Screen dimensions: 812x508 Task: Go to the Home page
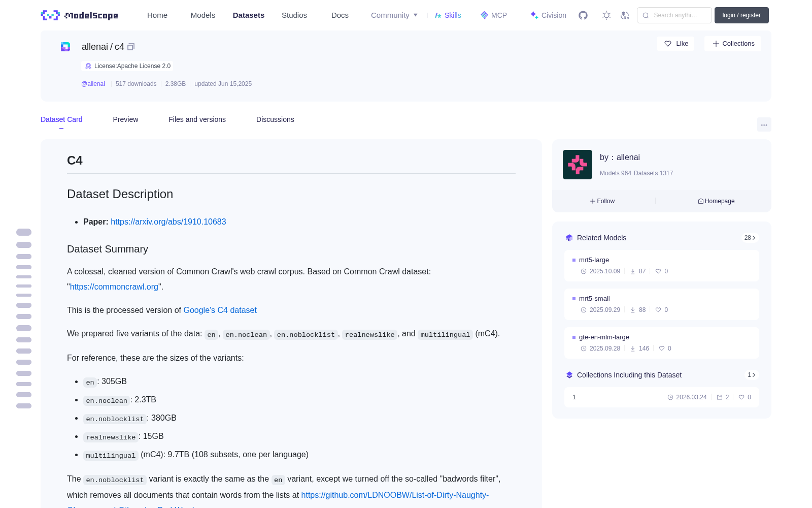click(x=157, y=15)
